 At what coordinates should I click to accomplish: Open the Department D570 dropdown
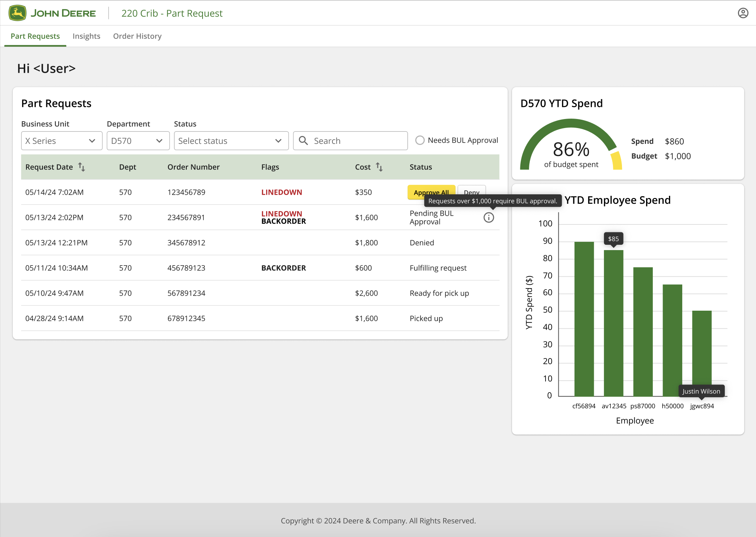click(x=138, y=141)
